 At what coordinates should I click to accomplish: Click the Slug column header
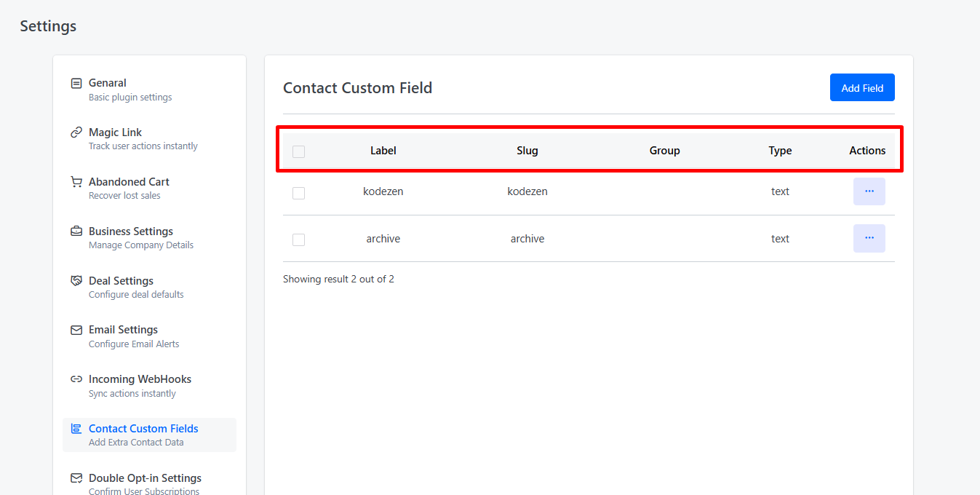point(527,151)
